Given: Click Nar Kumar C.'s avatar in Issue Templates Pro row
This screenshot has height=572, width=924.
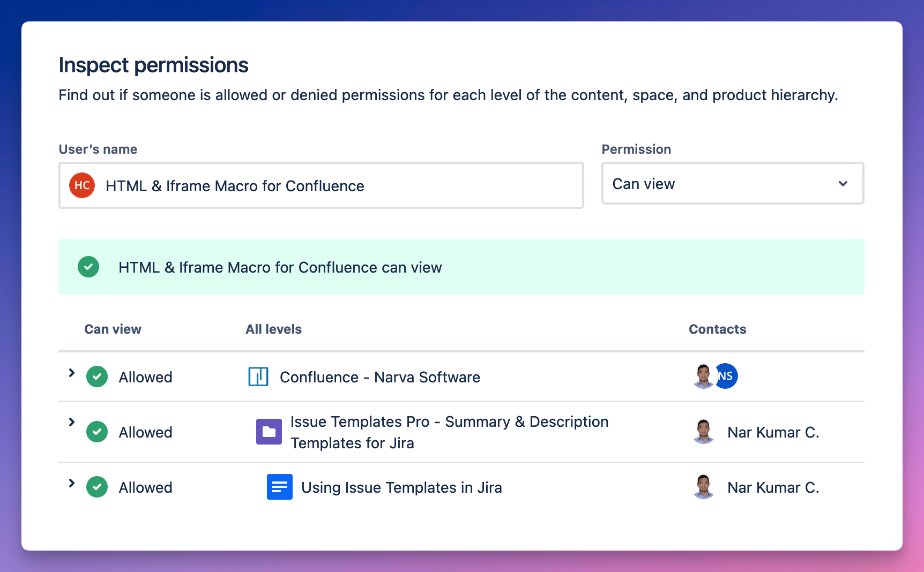Looking at the screenshot, I should point(704,432).
